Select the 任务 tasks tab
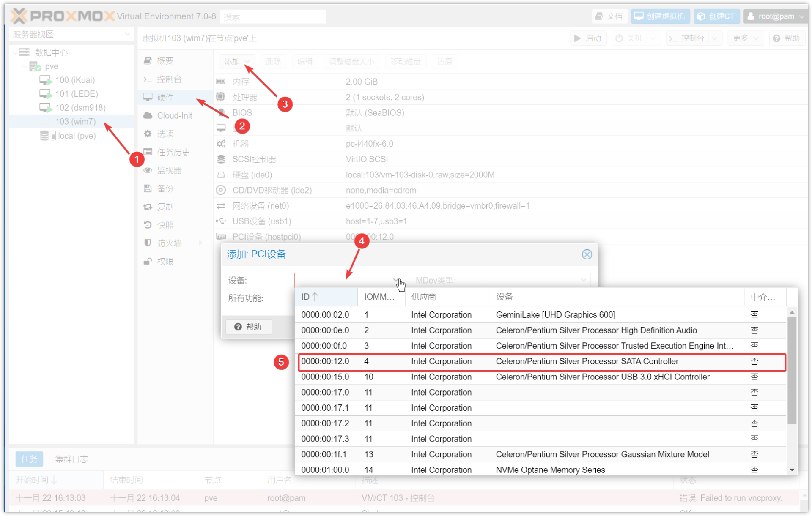This screenshot has width=812, height=516. point(29,459)
